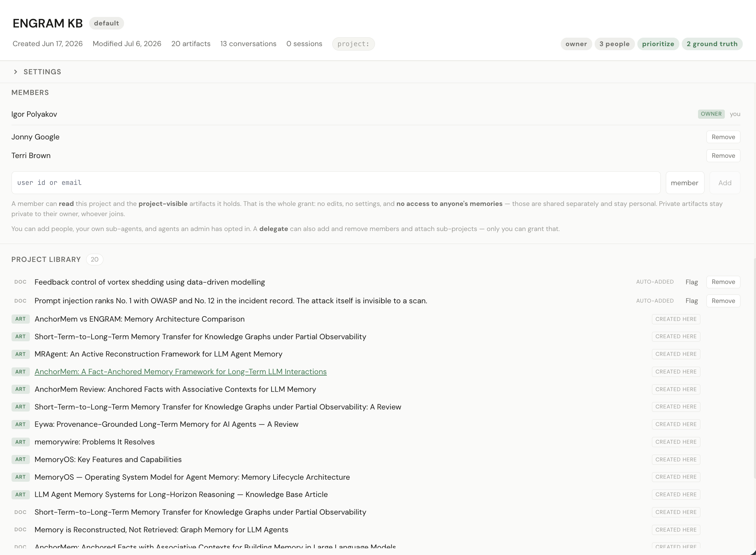Image resolution: width=756 pixels, height=555 pixels.
Task: Click the 13 conversations count
Action: coord(248,44)
